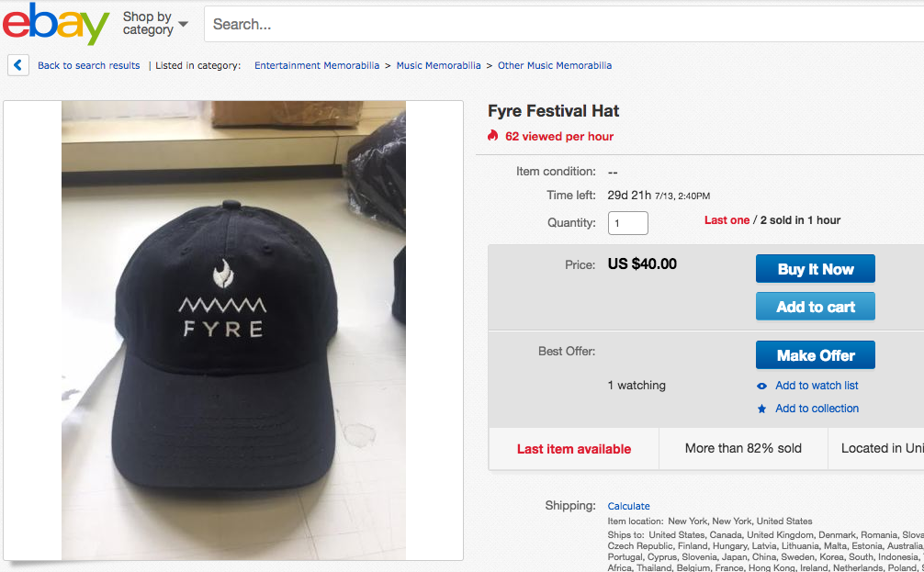The width and height of the screenshot is (924, 572).
Task: Click the Calculate shipping link
Action: point(628,506)
